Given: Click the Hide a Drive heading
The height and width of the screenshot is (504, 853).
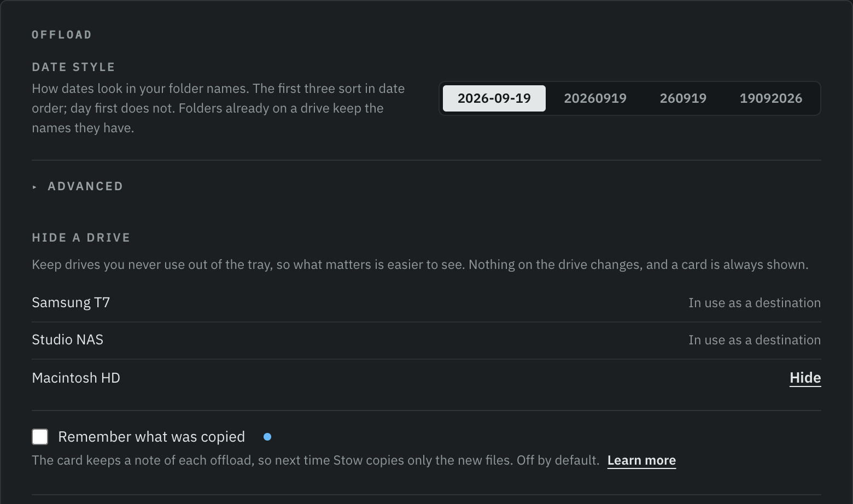Looking at the screenshot, I should (81, 238).
